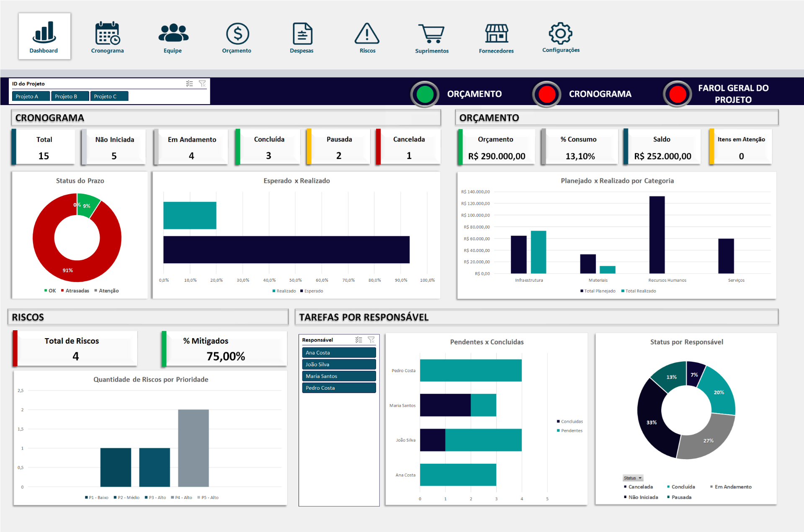The image size is (804, 532).
Task: Click the red Farol Geral status light
Action: pyautogui.click(x=678, y=94)
